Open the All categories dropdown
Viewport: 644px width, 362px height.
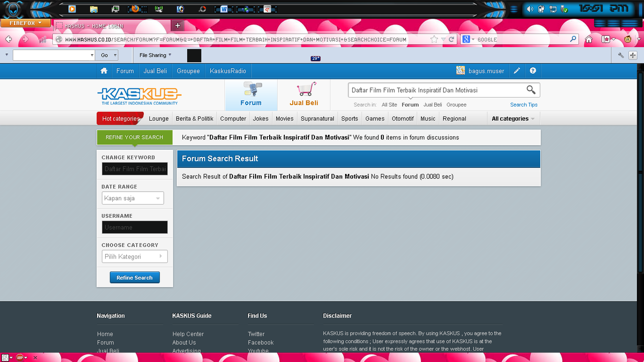[x=513, y=119]
